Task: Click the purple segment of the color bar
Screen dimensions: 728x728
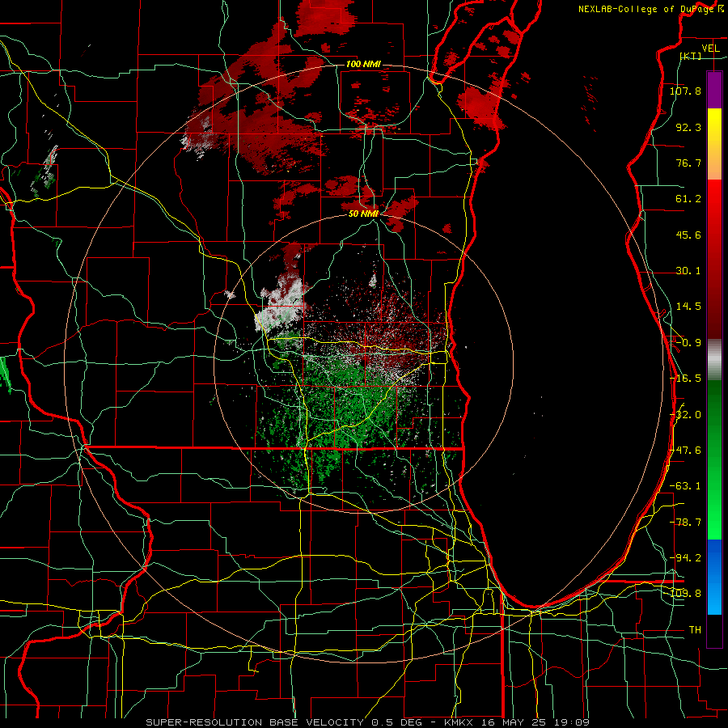Action: tap(714, 90)
